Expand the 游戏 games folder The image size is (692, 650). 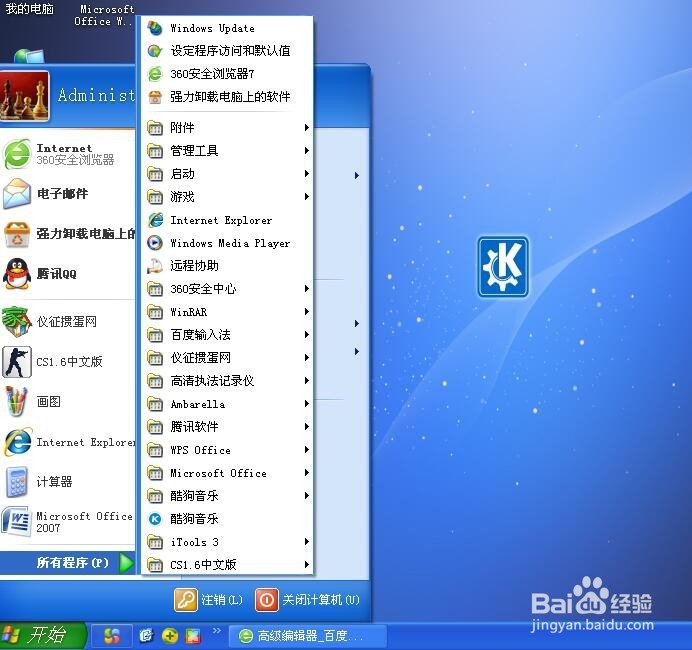(x=227, y=196)
